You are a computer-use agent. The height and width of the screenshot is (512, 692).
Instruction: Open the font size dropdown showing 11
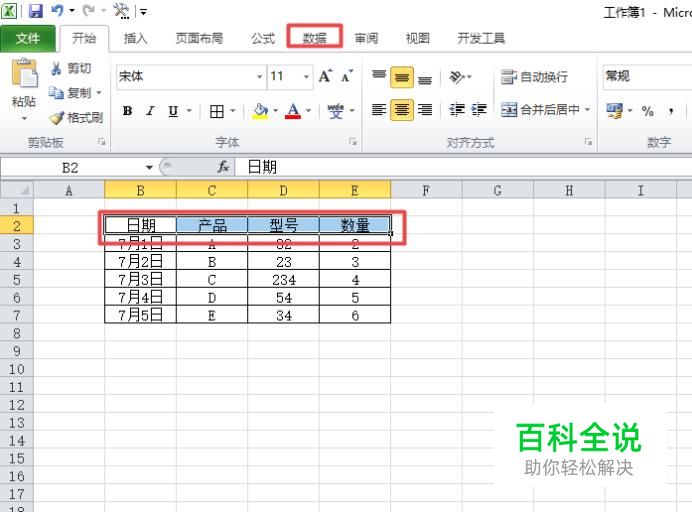306,77
